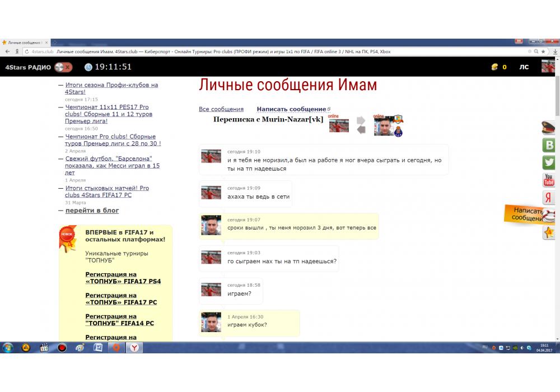The height and width of the screenshot is (392, 560).
Task: Click the military cap sidebar icon
Action: (x=549, y=128)
